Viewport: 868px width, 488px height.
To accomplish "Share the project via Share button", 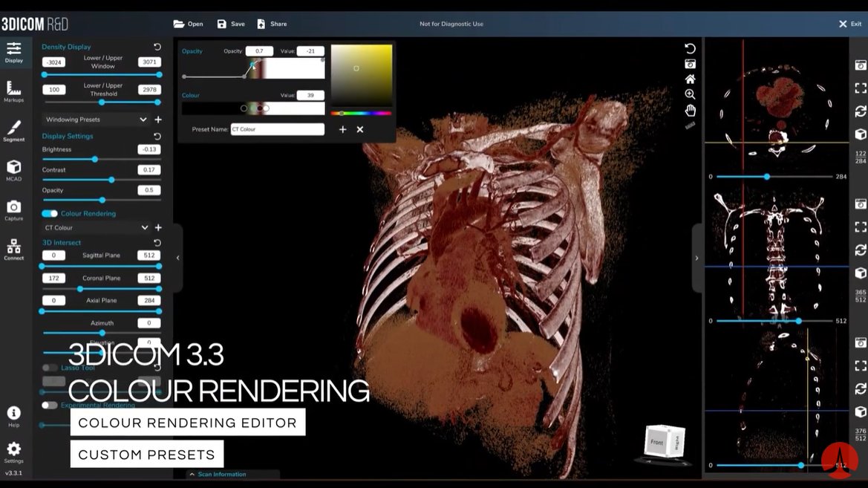I will (272, 23).
